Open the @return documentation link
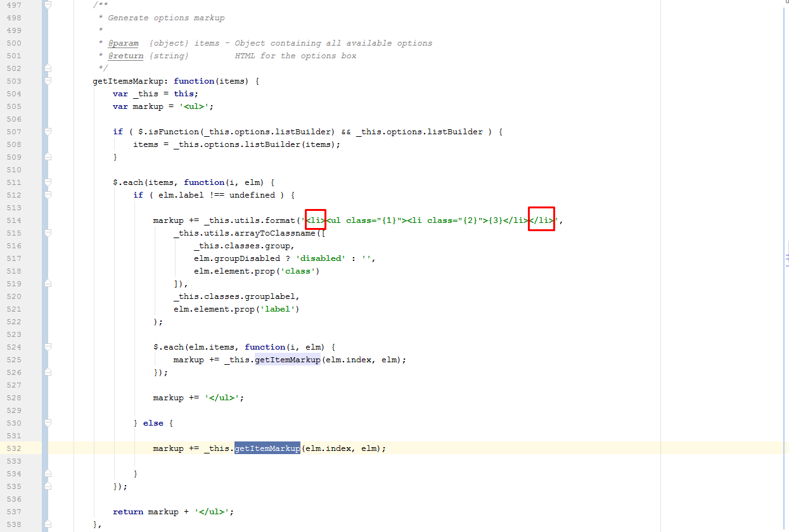Image resolution: width=789 pixels, height=532 pixels. [x=125, y=56]
